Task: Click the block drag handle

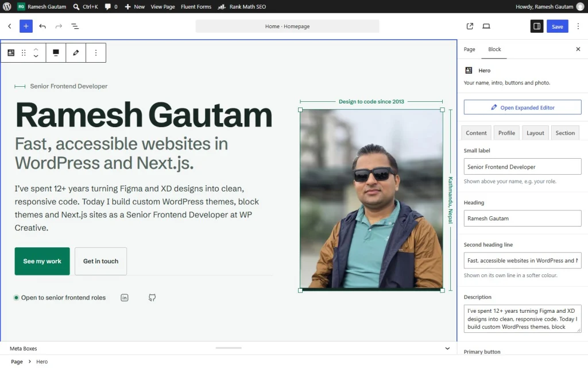Action: click(x=24, y=52)
